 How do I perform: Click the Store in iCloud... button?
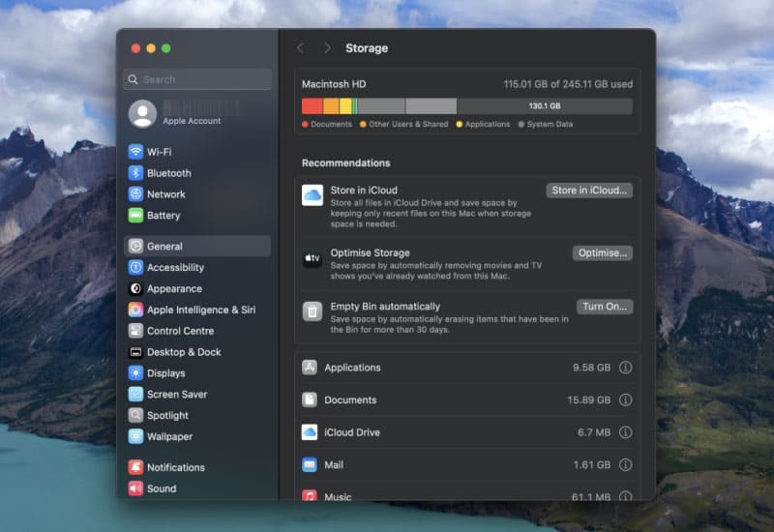pyautogui.click(x=589, y=191)
